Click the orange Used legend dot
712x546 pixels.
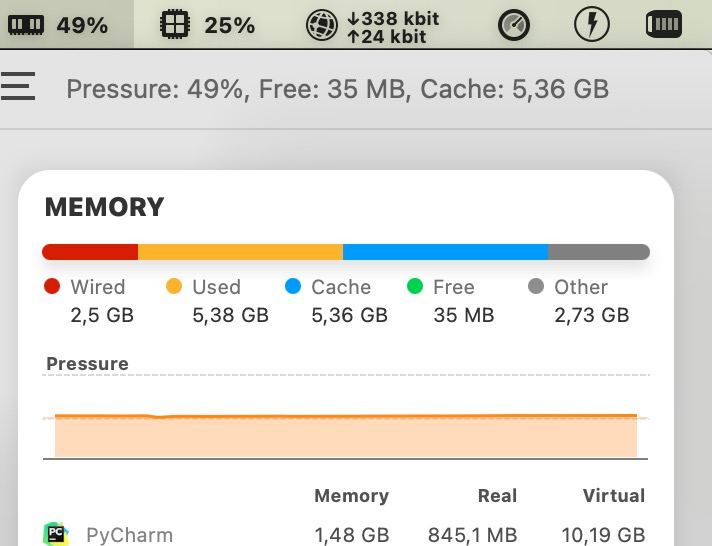[174, 287]
